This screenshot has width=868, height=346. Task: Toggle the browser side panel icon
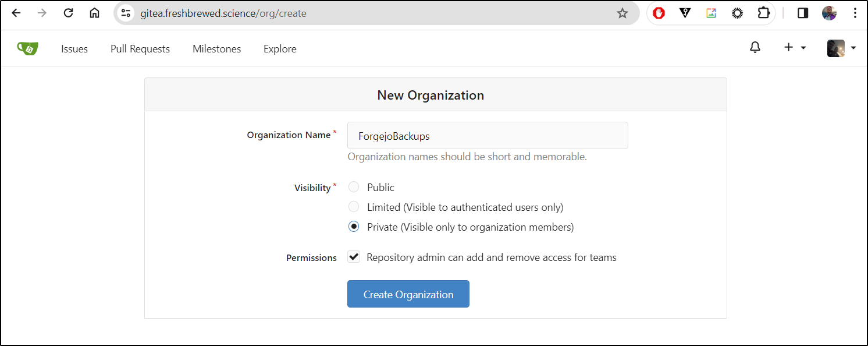coord(803,13)
